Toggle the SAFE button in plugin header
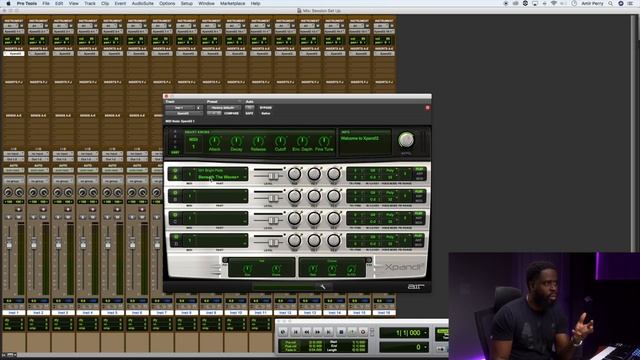 (x=249, y=113)
